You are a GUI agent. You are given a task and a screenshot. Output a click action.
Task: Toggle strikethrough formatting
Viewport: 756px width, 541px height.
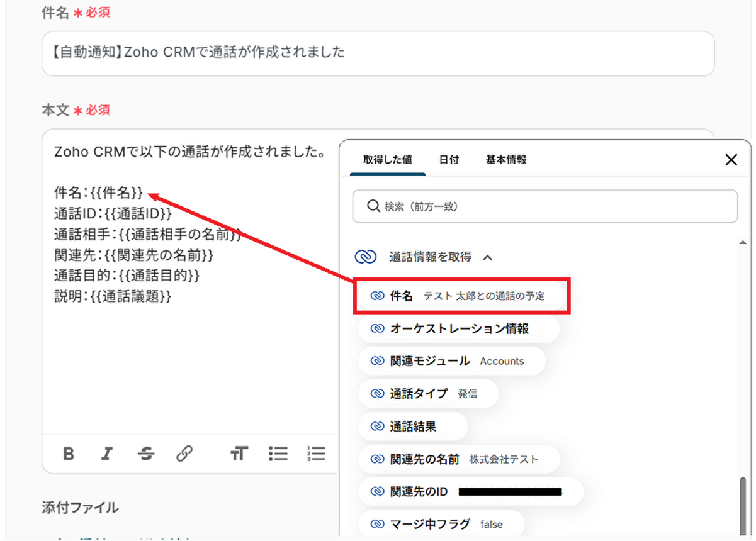point(146,454)
